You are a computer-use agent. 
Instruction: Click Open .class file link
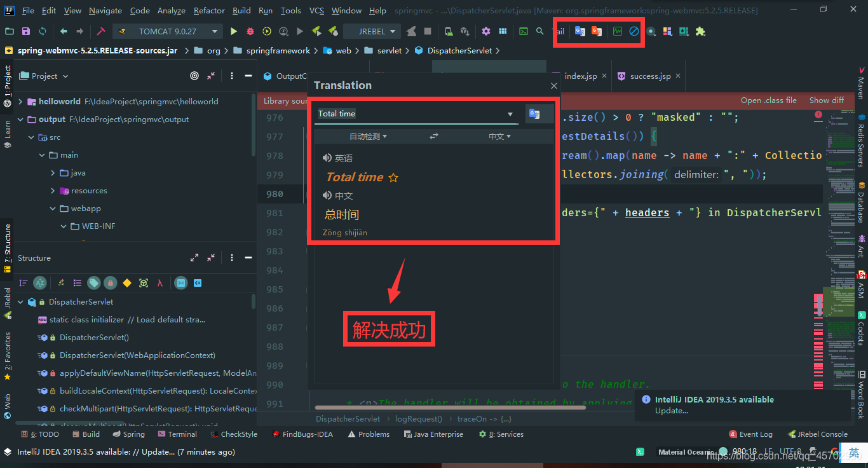pos(769,100)
